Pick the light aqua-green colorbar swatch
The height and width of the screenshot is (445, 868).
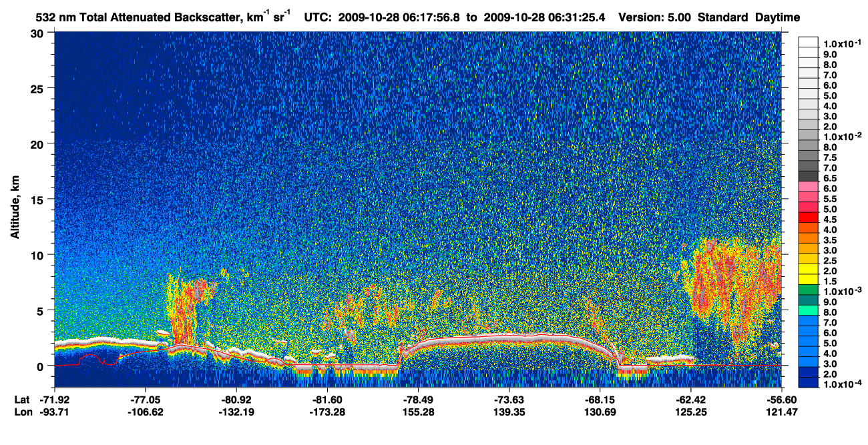coord(808,310)
